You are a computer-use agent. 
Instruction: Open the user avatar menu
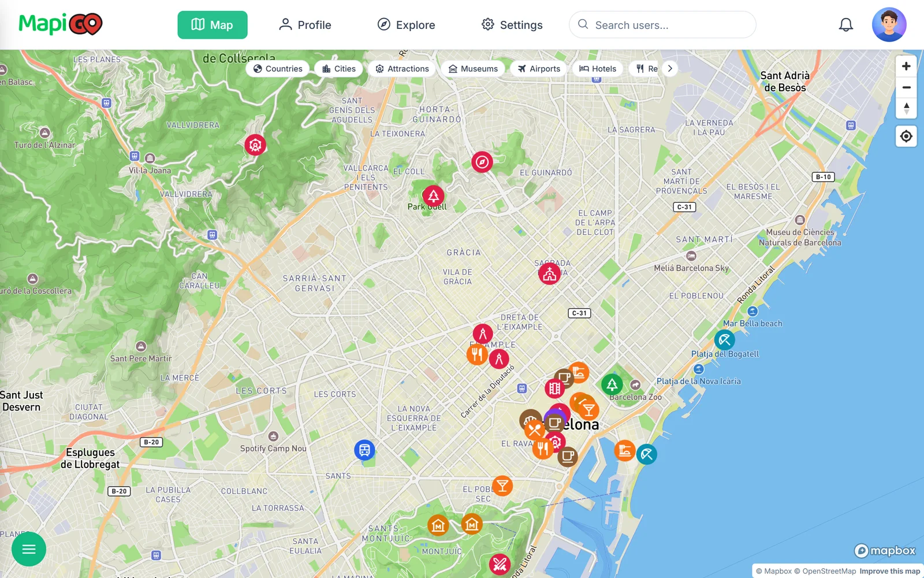coord(889,25)
